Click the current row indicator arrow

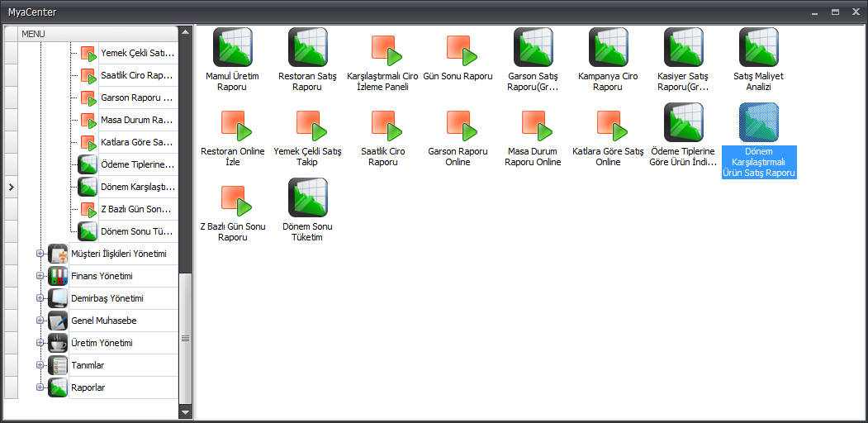(11, 188)
